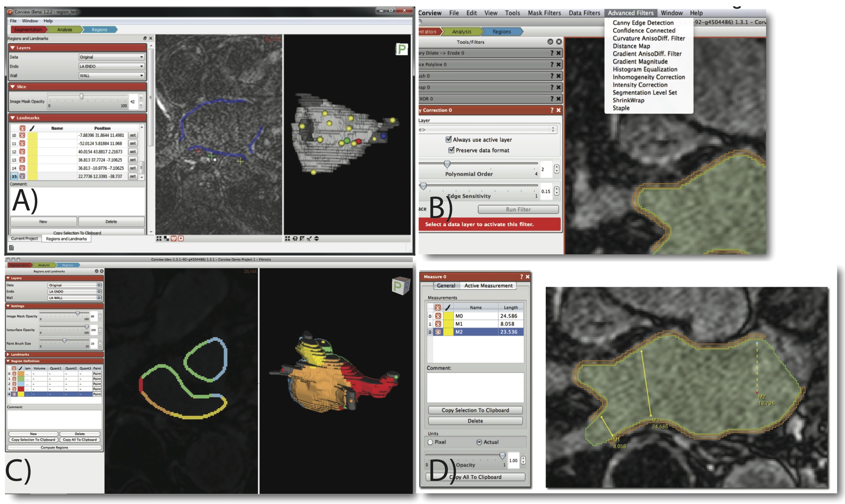Click the Delete button in Measure panel
This screenshot has height=504, width=845.
click(x=475, y=421)
